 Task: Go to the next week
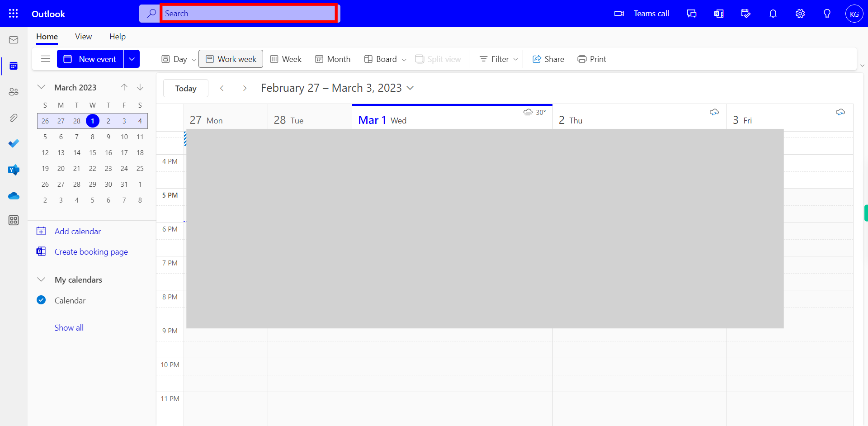click(245, 88)
